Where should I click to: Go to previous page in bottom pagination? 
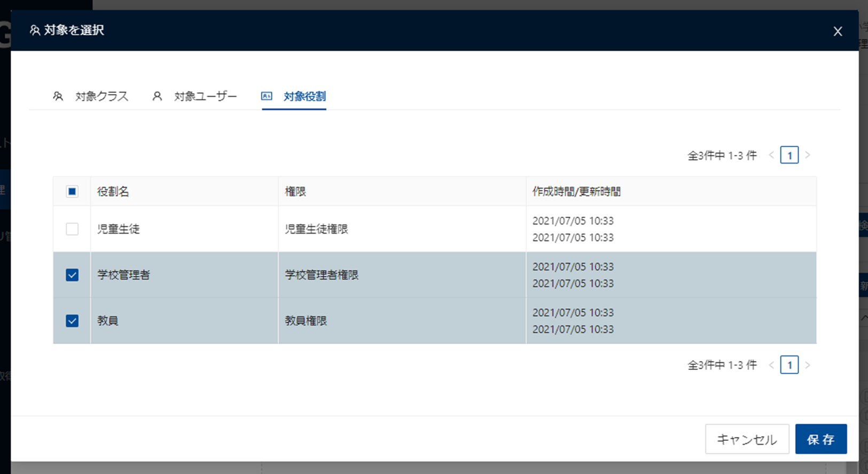(771, 366)
